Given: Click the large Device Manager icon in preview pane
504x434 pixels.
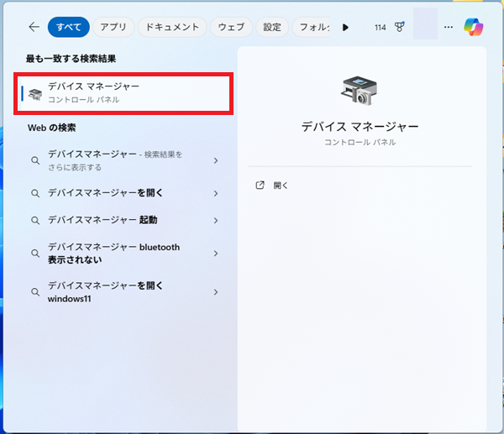Looking at the screenshot, I should (360, 91).
